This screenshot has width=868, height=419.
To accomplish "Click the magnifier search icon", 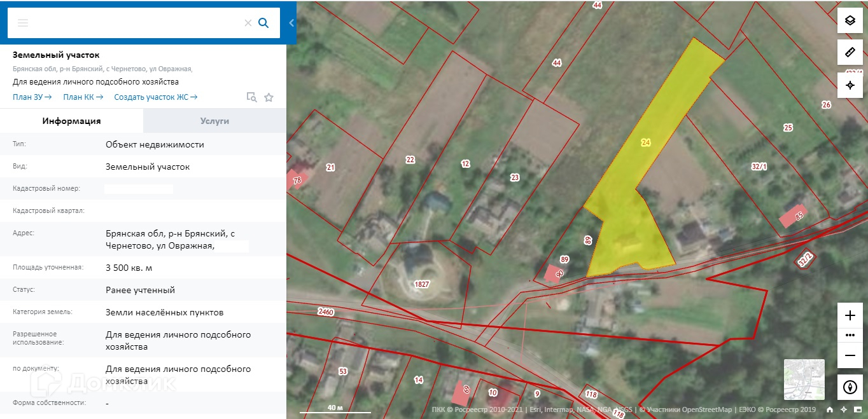I will click(x=263, y=23).
